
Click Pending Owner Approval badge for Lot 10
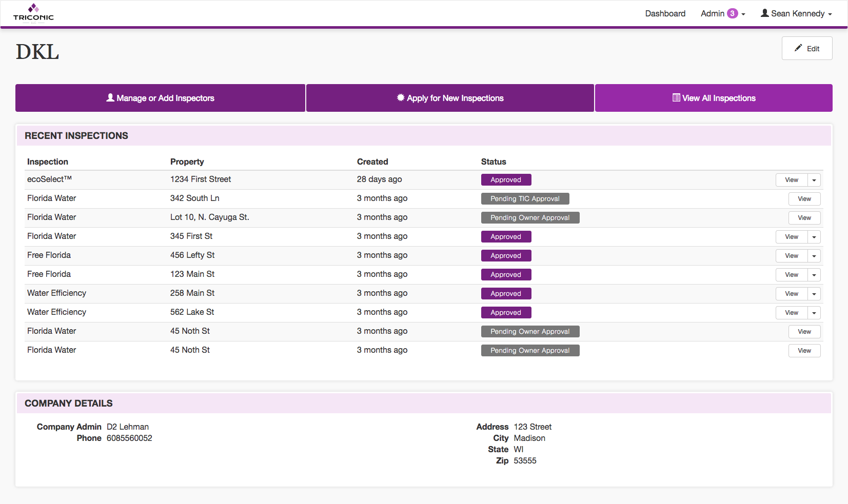(x=530, y=218)
